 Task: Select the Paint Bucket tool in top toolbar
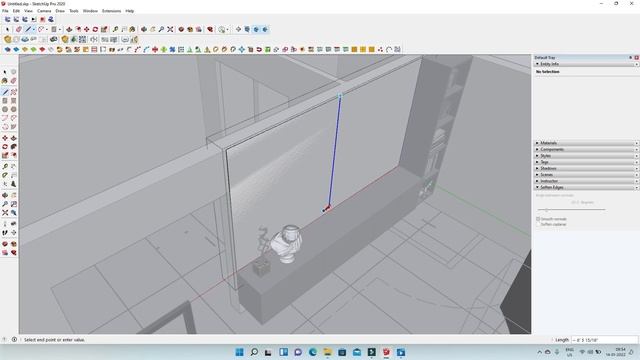pyautogui.click(x=132, y=29)
